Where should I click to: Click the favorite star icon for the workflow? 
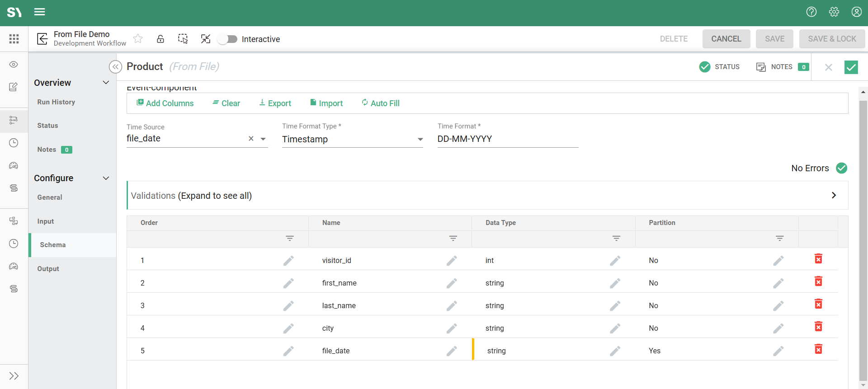pos(138,39)
